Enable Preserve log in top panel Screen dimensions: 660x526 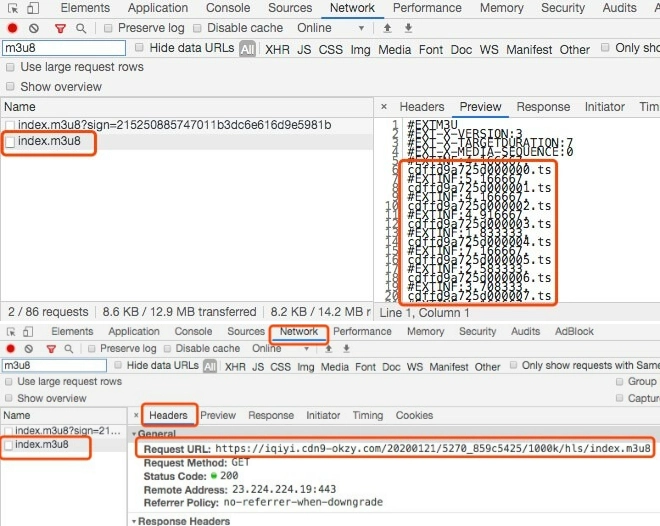tap(109, 29)
